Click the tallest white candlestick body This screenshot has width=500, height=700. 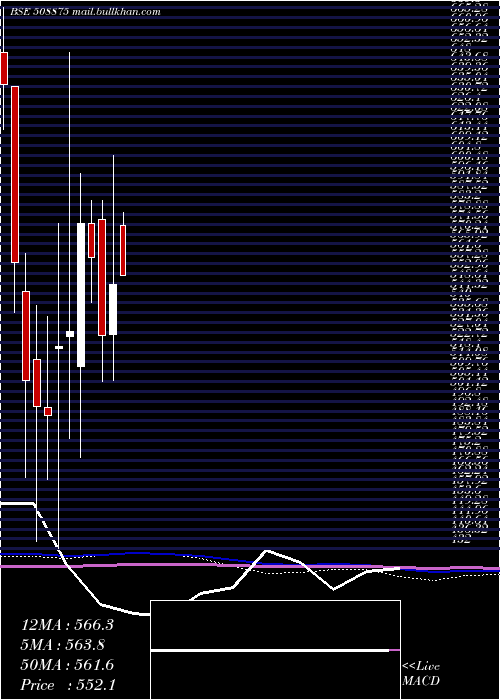click(x=81, y=295)
